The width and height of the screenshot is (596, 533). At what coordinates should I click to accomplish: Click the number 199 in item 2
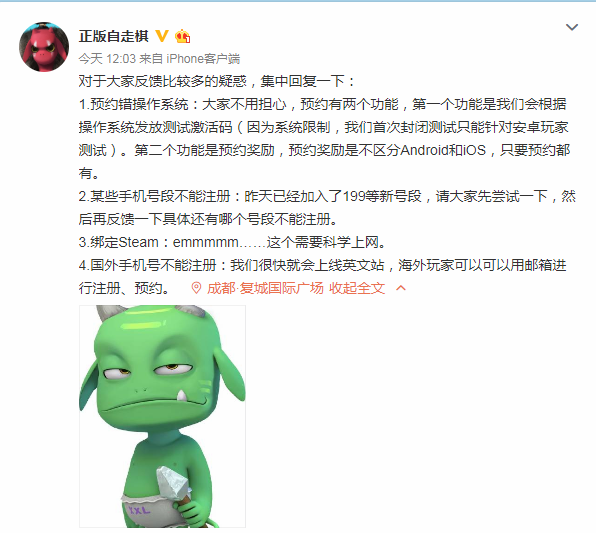[x=354, y=197]
